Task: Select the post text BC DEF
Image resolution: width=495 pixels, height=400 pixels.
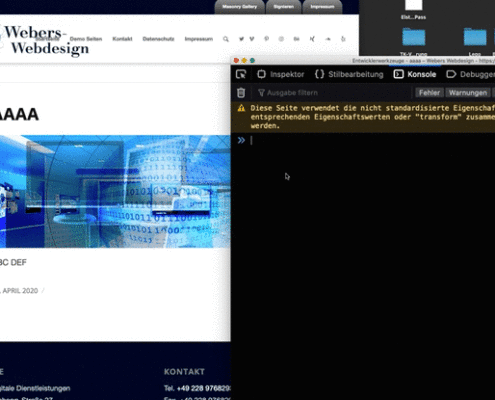Action: (x=13, y=262)
